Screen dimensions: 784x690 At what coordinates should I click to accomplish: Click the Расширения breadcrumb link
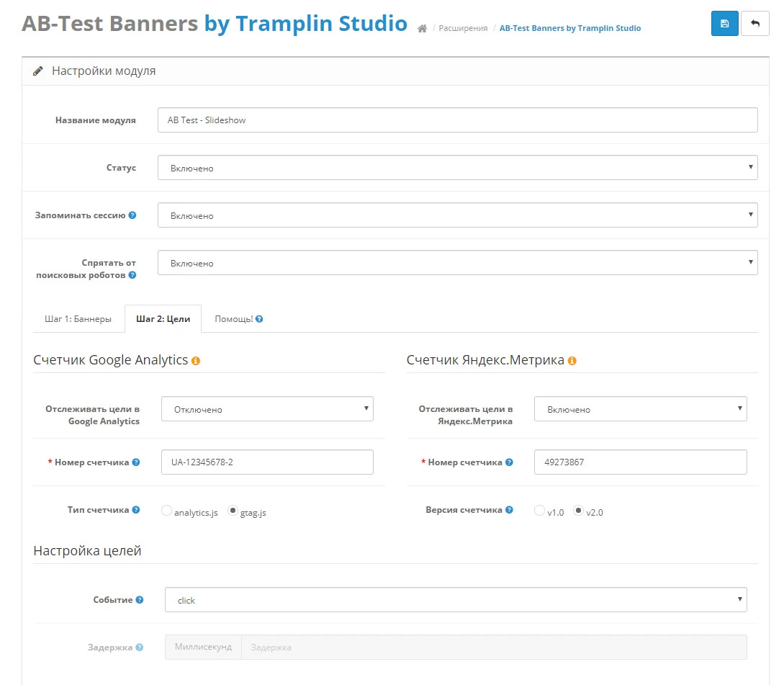(463, 29)
